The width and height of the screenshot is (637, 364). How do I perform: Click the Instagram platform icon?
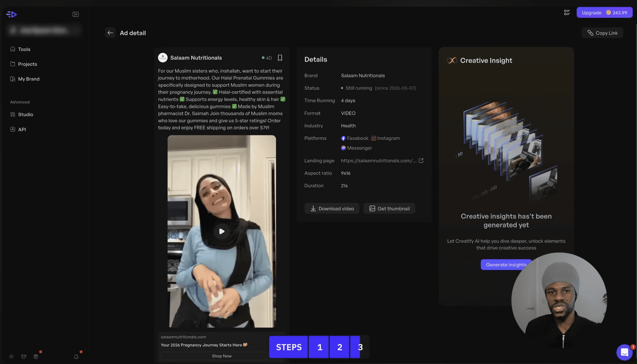click(374, 138)
